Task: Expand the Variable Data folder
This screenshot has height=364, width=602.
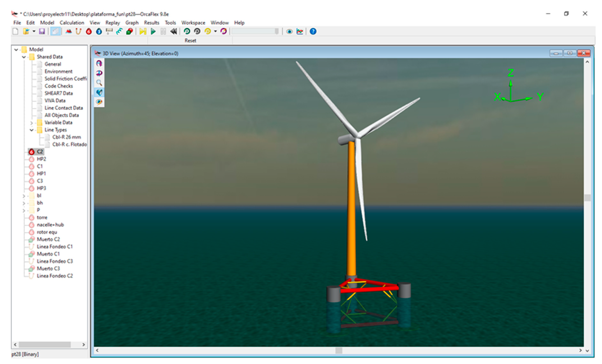Action: tap(31, 123)
